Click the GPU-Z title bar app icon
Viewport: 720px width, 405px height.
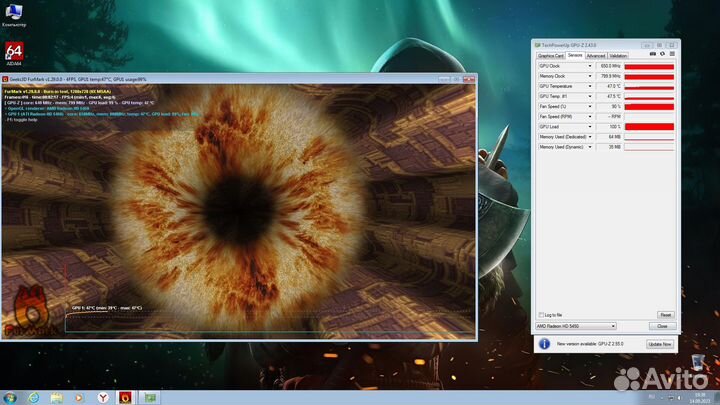(537, 45)
